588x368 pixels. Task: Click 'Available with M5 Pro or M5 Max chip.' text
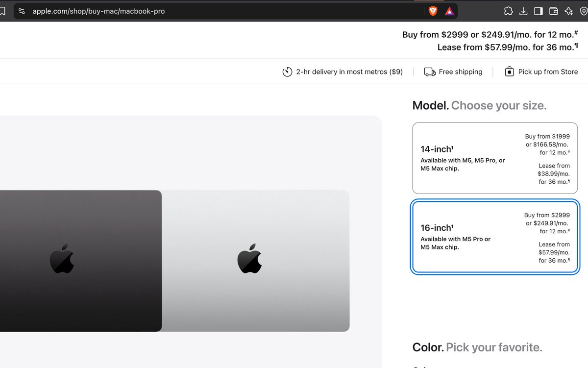point(455,243)
